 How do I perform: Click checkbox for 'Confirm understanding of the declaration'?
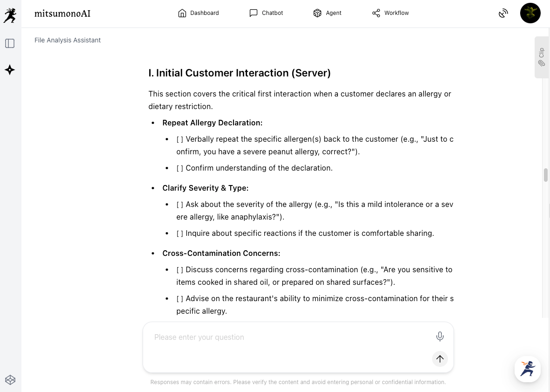(x=180, y=168)
